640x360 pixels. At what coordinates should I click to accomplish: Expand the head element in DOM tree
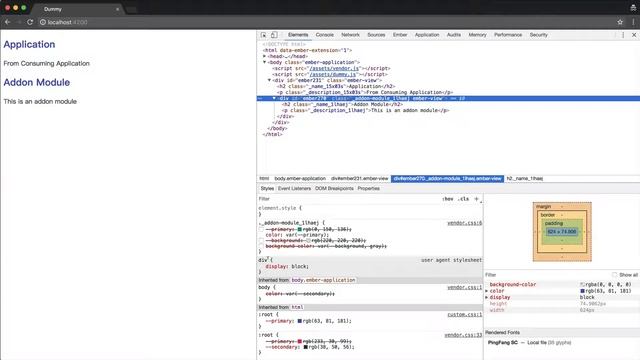[264, 56]
